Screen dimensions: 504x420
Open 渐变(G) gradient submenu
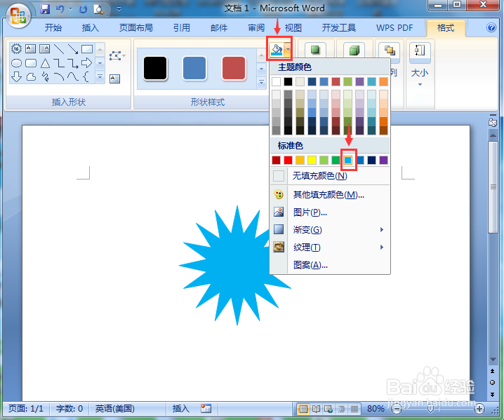tap(331, 229)
